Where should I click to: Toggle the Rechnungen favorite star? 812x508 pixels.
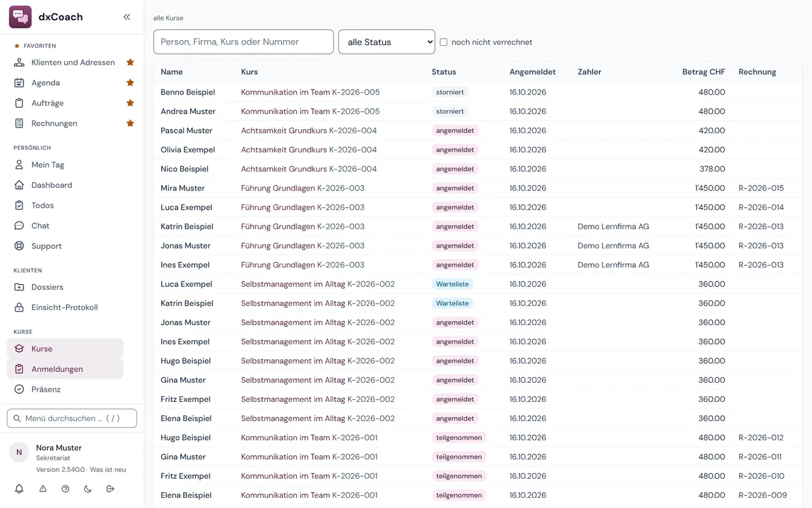click(130, 123)
